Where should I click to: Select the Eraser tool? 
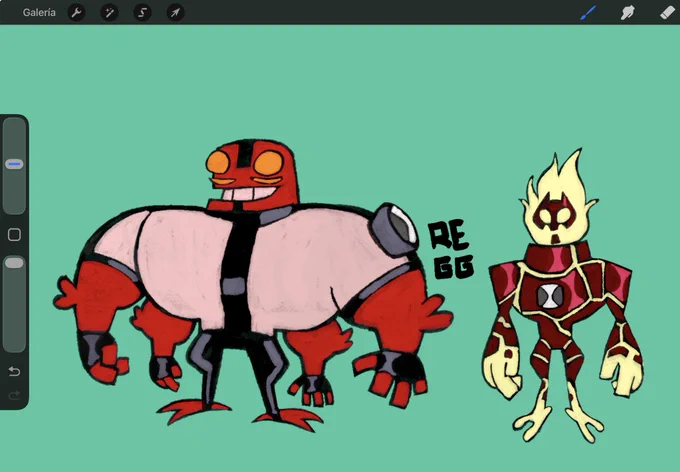tap(667, 13)
